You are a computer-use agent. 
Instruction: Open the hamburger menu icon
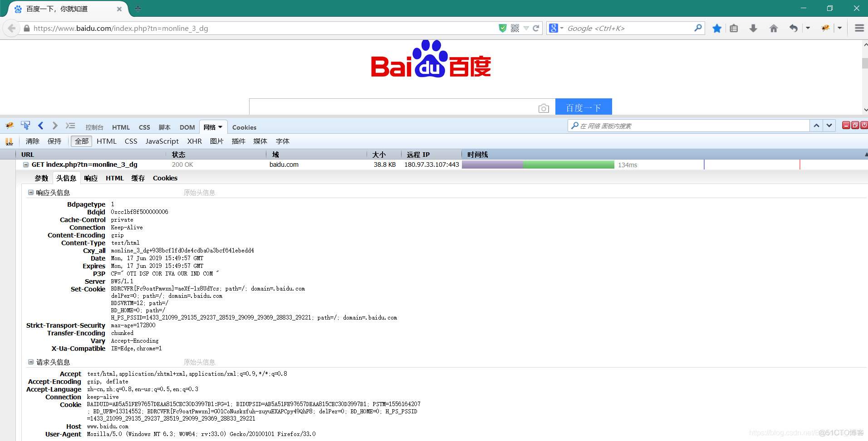(859, 28)
